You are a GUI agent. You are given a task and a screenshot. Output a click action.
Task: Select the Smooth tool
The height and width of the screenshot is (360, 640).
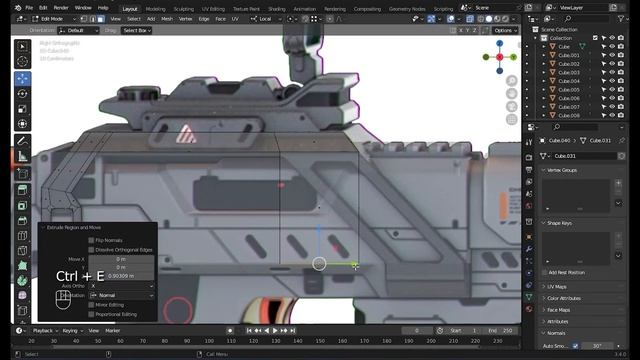22,296
